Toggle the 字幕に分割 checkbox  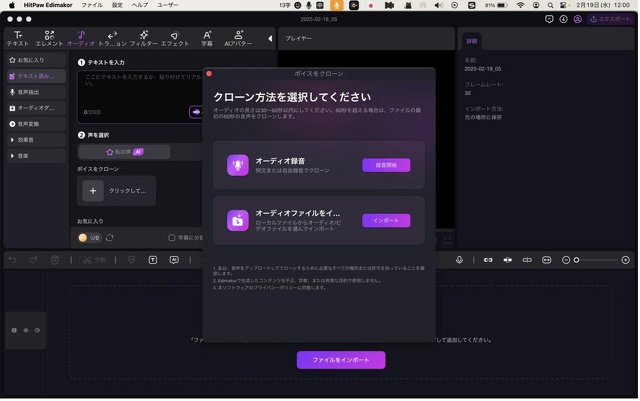172,238
